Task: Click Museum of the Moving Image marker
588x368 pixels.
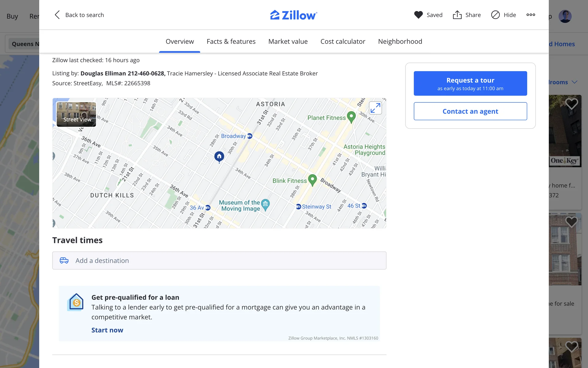Action: coord(266,205)
